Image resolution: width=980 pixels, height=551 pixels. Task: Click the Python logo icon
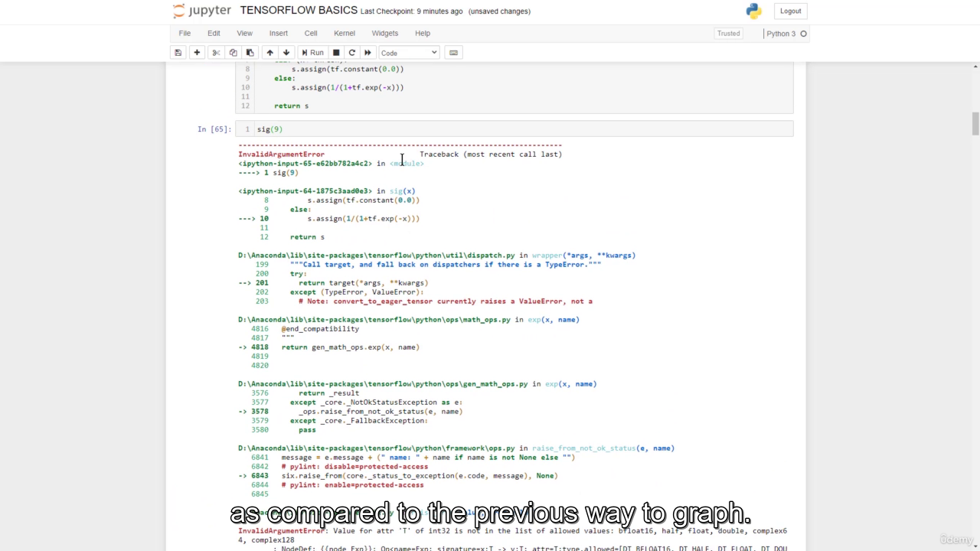click(754, 11)
